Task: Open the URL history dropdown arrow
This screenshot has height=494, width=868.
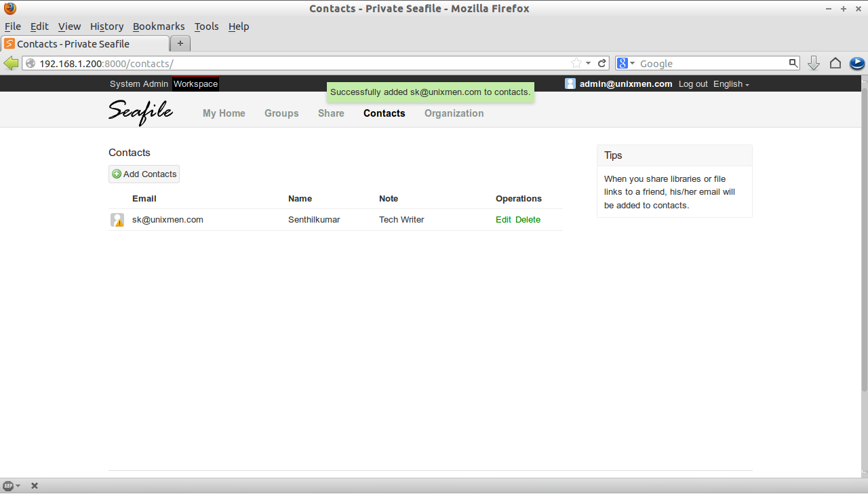Action: coord(589,63)
